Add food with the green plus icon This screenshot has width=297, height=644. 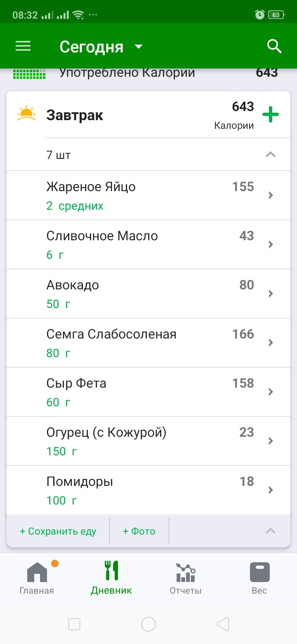271,114
